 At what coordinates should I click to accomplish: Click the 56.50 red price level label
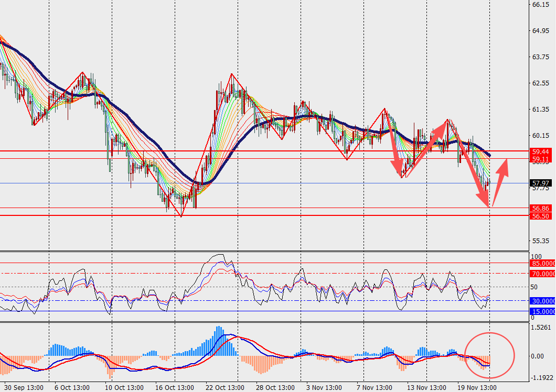[541, 216]
